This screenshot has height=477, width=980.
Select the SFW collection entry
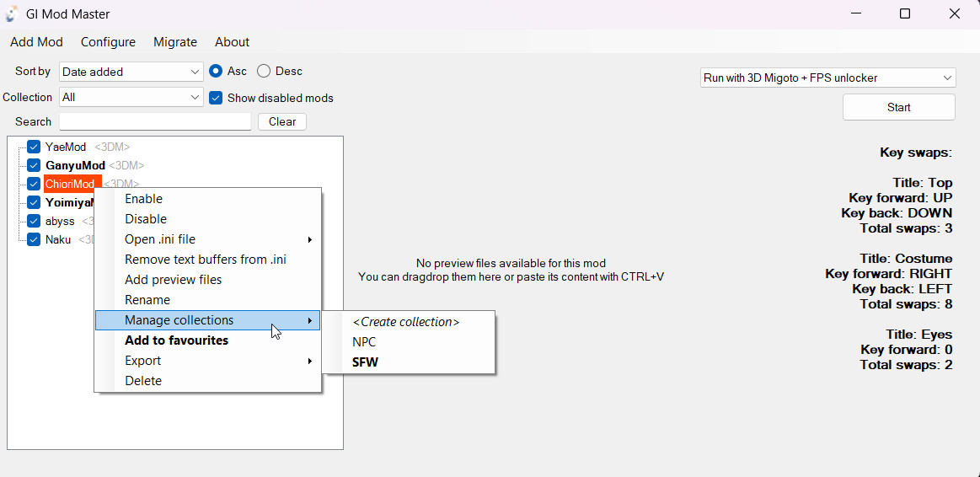pos(366,362)
